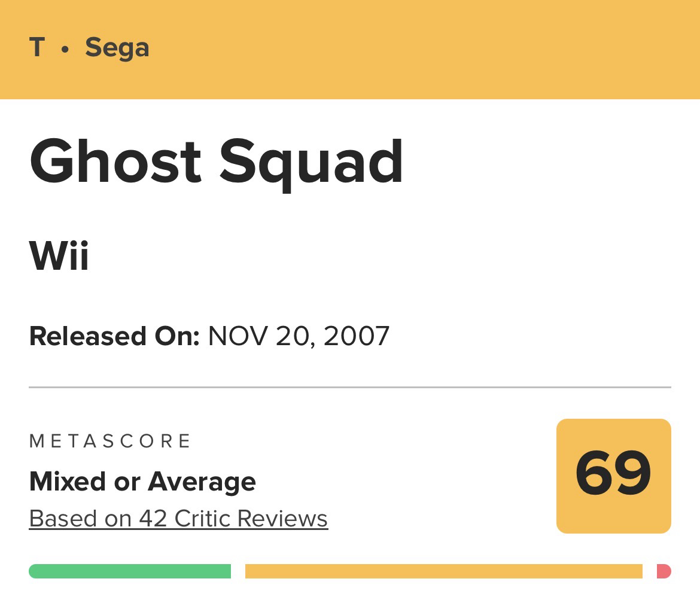700x594 pixels.
Task: Click the empty yellow header banner area
Action: [x=419, y=48]
